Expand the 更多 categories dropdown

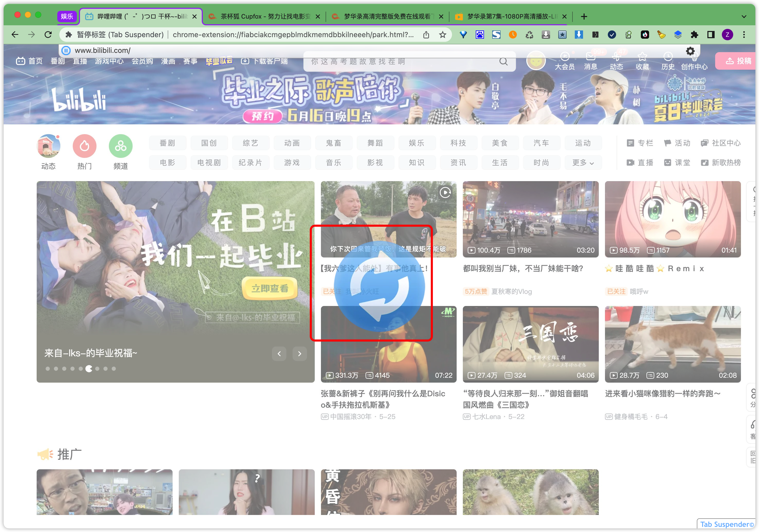(x=583, y=163)
